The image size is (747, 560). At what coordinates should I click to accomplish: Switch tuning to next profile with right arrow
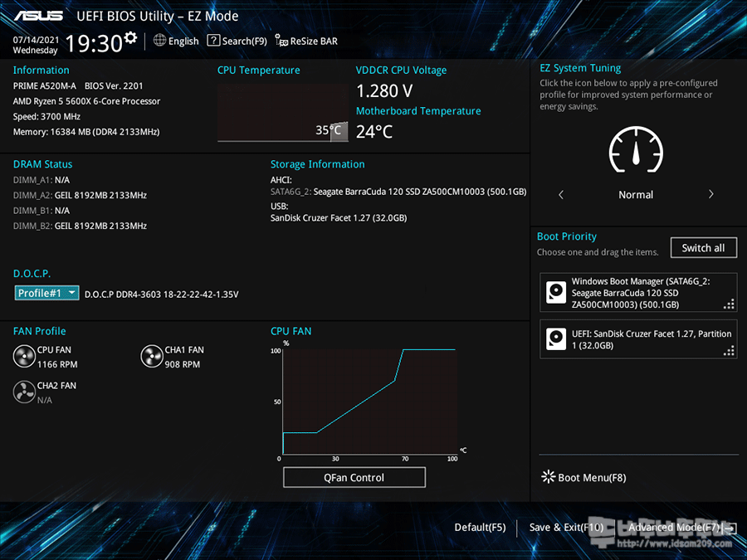tap(710, 194)
